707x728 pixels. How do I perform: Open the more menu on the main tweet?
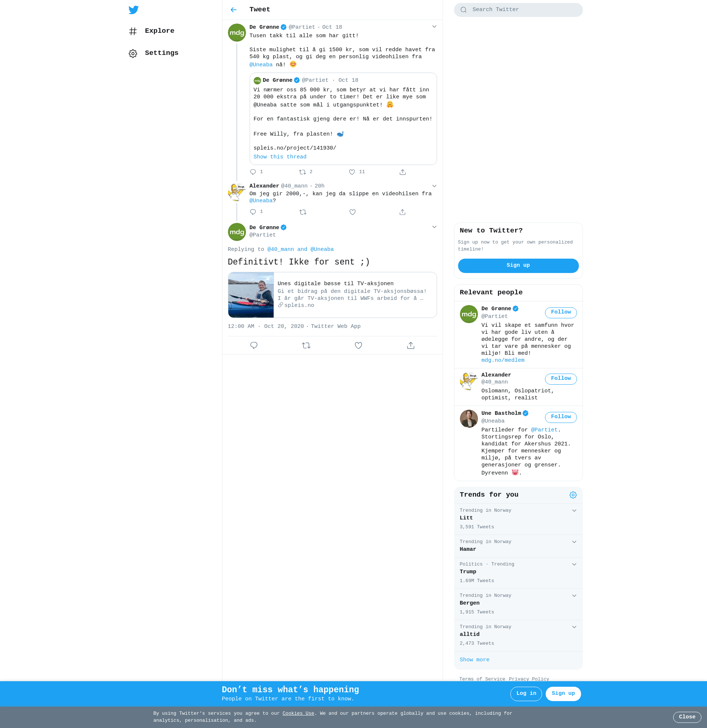point(434,227)
